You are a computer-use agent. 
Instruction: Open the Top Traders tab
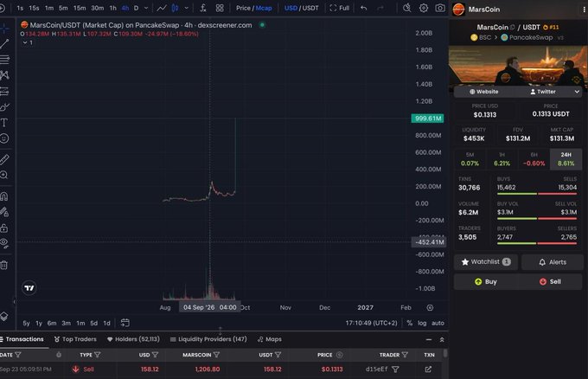click(75, 339)
